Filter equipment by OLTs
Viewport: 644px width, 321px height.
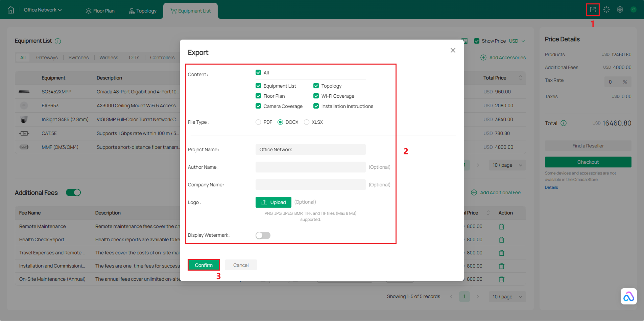pyautogui.click(x=134, y=58)
